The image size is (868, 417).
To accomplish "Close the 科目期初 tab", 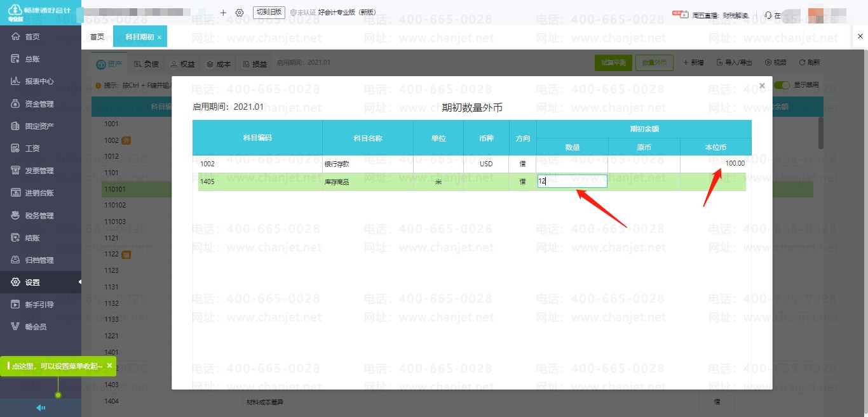I will pyautogui.click(x=159, y=37).
